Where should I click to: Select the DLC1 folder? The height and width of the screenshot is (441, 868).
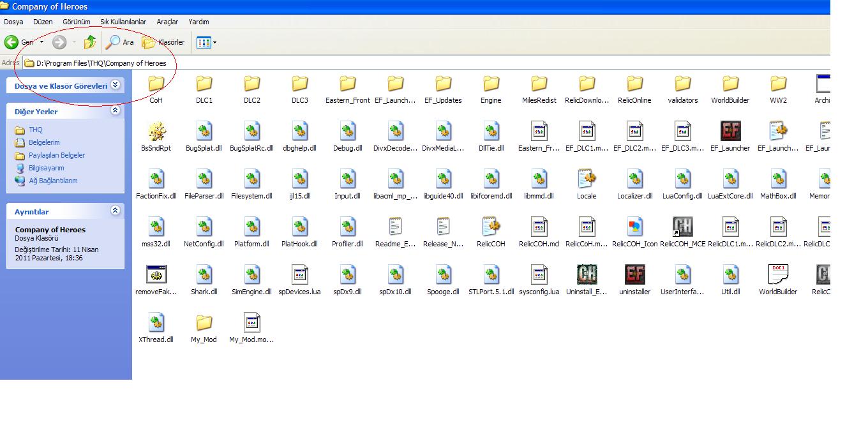(204, 89)
